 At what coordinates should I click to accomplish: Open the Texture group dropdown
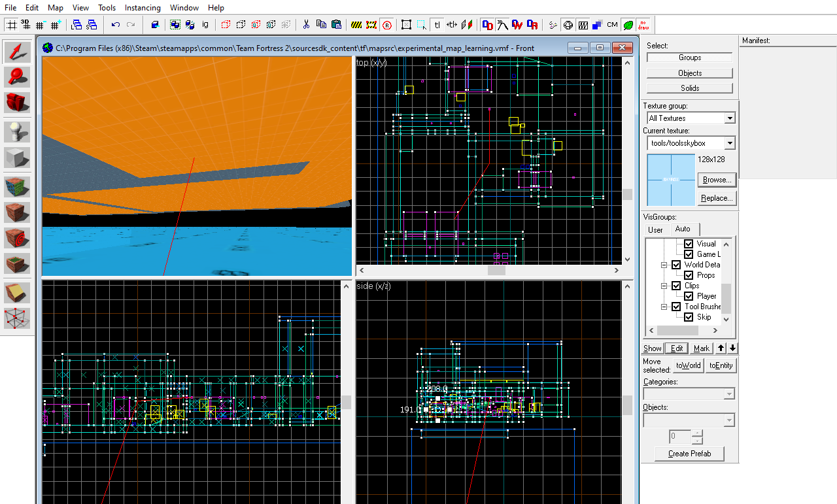pyautogui.click(x=730, y=118)
